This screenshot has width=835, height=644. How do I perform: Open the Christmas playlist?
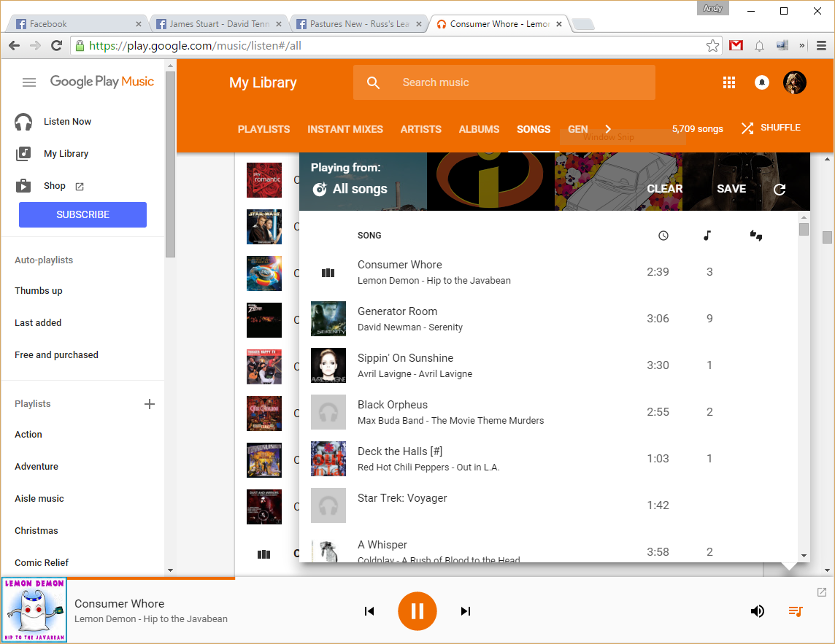click(36, 531)
